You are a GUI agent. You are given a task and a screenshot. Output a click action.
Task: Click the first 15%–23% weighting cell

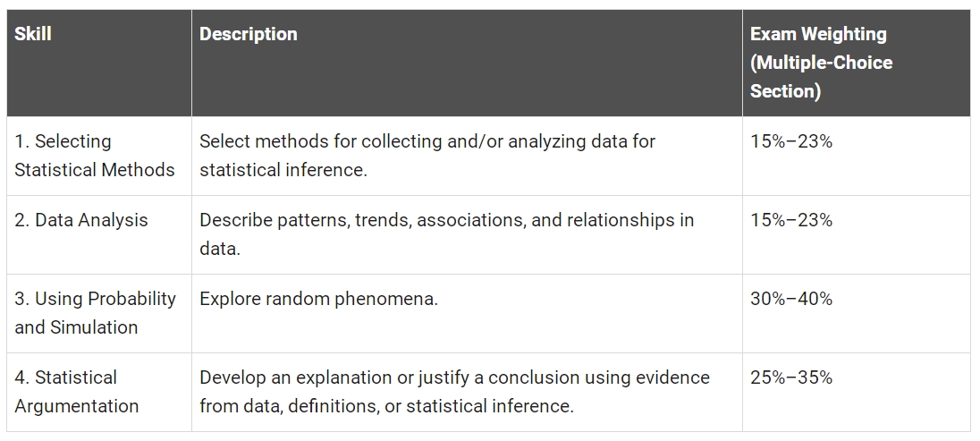(x=857, y=156)
